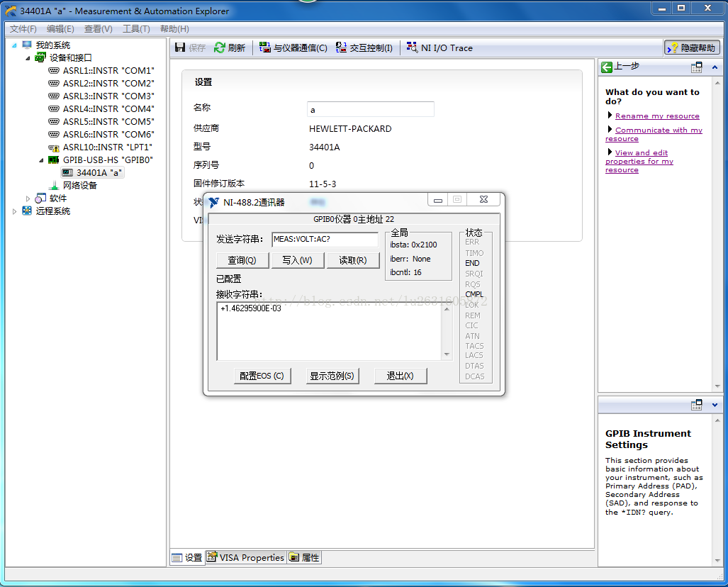Screen dimensions: 728x587
Task: Click the NI-488.2通讯器 dialog title icon
Action: (213, 203)
